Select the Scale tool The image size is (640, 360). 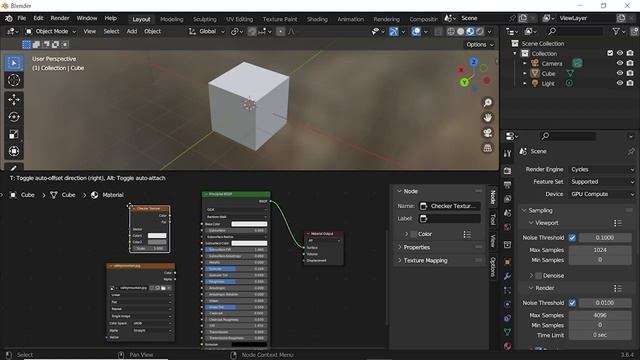(x=14, y=134)
